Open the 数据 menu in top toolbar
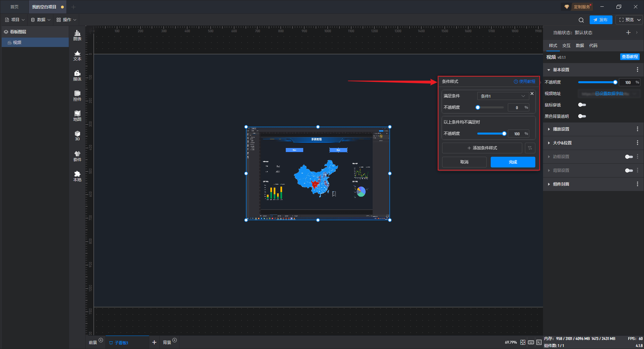This screenshot has height=349, width=644. [x=41, y=20]
